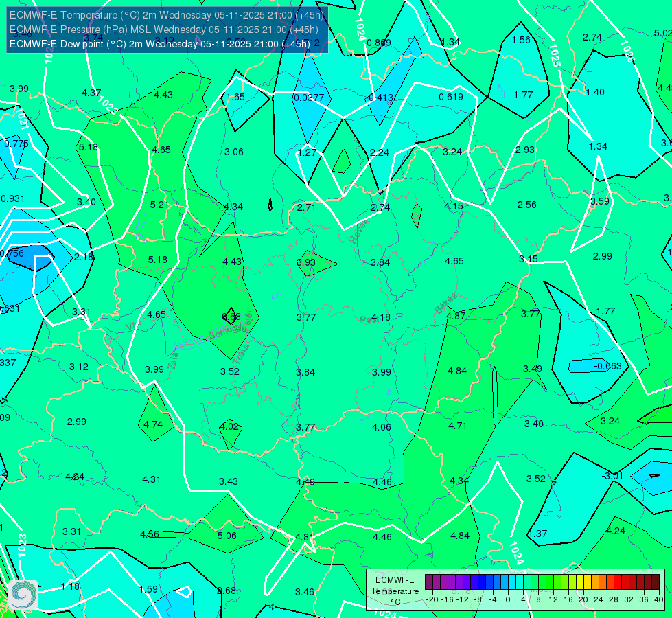Click the swirl logo icon at bottom-left
Viewport: 672px width, 618px height.
click(x=23, y=595)
